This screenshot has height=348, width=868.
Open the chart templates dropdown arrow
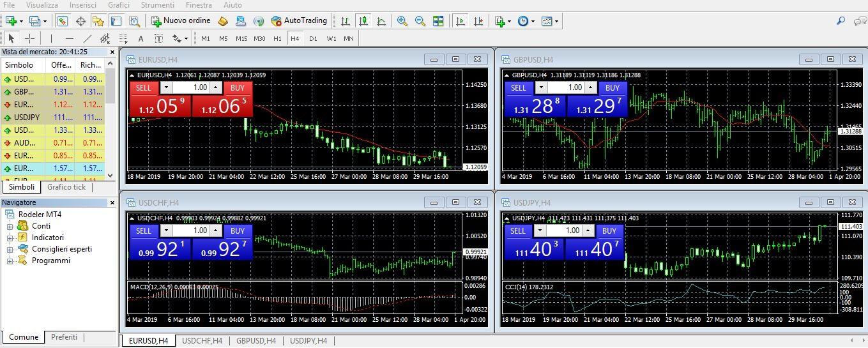(x=557, y=21)
